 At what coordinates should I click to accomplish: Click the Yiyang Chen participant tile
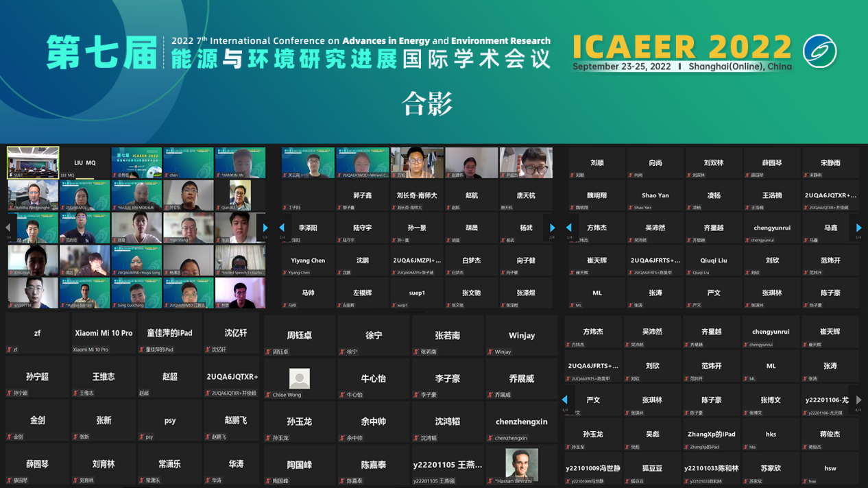point(308,263)
